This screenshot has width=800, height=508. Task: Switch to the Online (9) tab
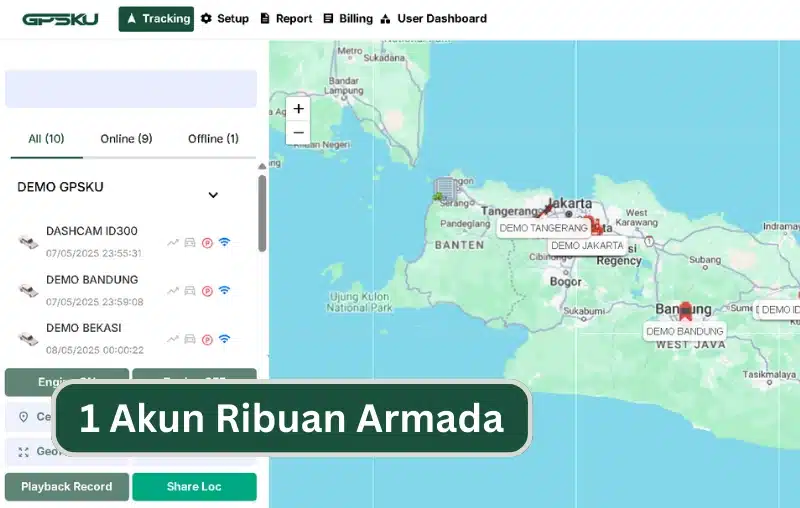(126, 139)
